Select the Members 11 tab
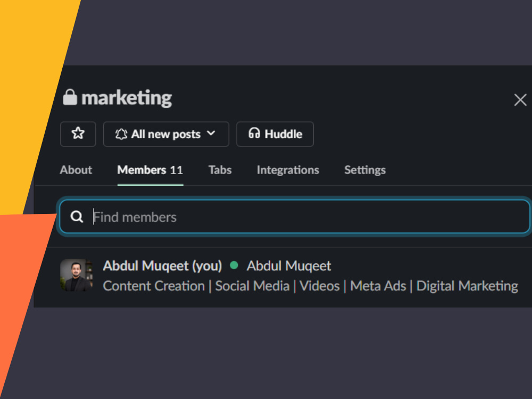The width and height of the screenshot is (532, 399). click(150, 170)
